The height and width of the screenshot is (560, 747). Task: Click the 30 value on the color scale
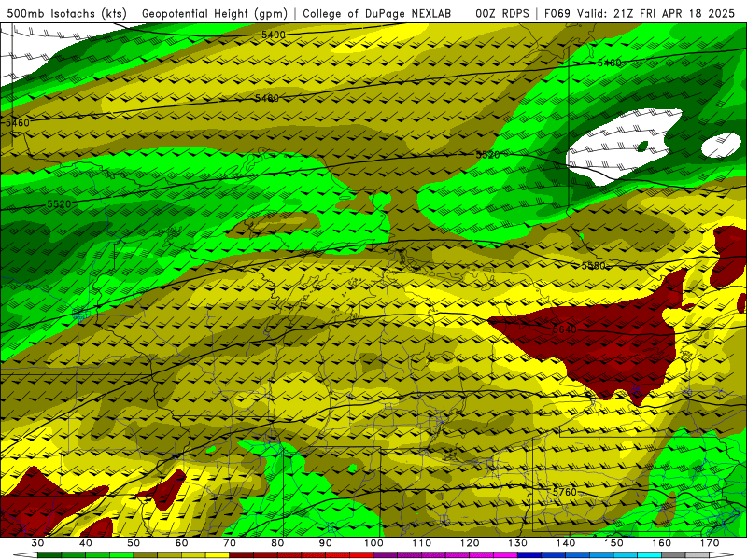[37, 543]
